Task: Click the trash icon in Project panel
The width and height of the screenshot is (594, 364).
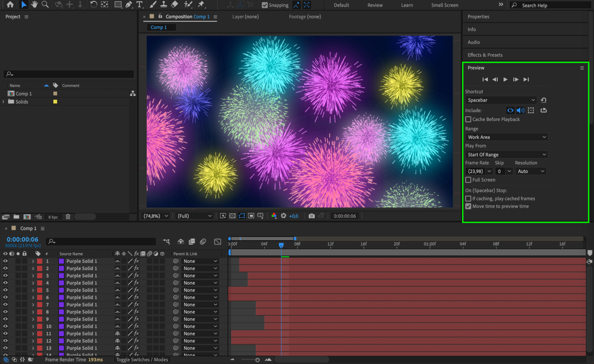Action: click(x=68, y=217)
